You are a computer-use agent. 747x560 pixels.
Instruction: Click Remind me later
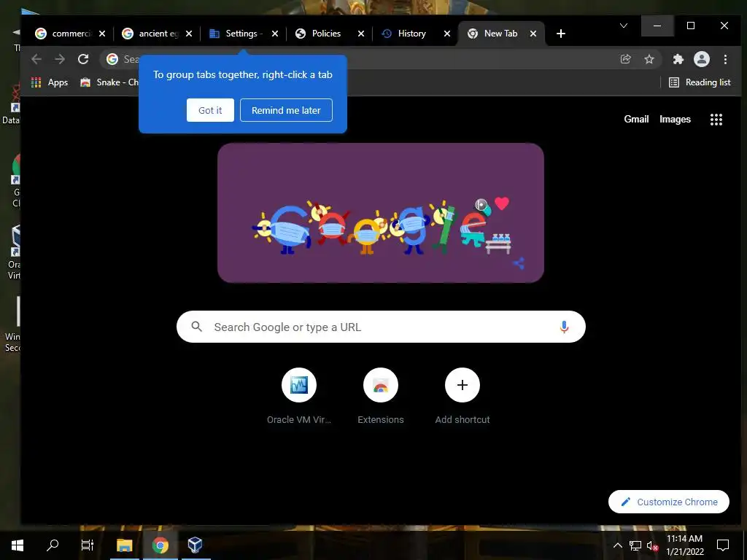click(x=286, y=110)
